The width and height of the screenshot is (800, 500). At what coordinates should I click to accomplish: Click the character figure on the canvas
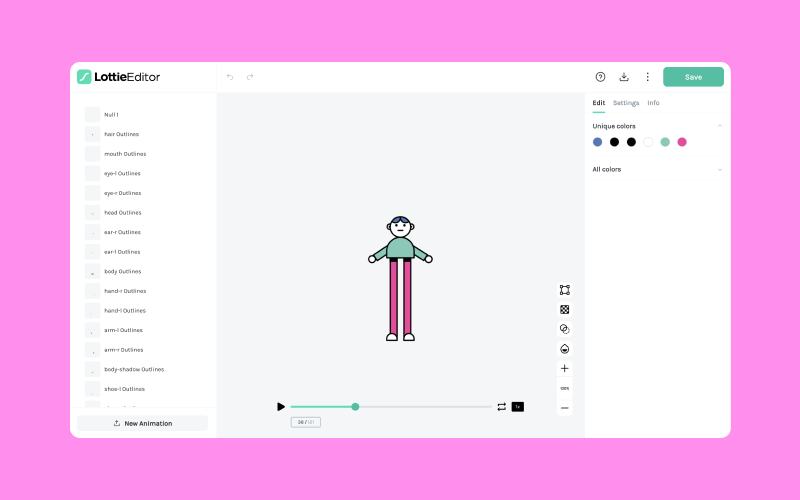point(401,279)
